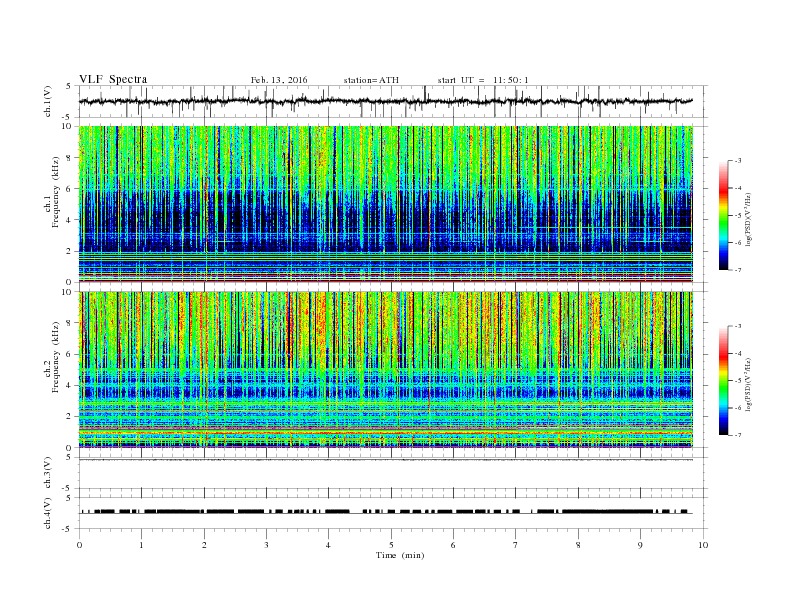Click time axis tick label "10" at right end
Image resolution: width=792 pixels, height=612 pixels.
(703, 545)
